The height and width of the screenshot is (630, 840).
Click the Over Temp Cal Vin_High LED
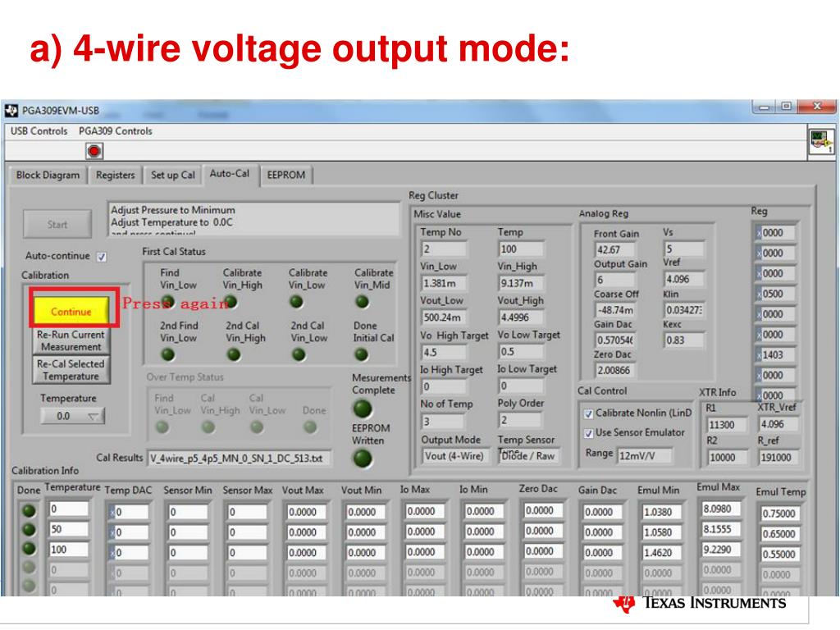(208, 427)
